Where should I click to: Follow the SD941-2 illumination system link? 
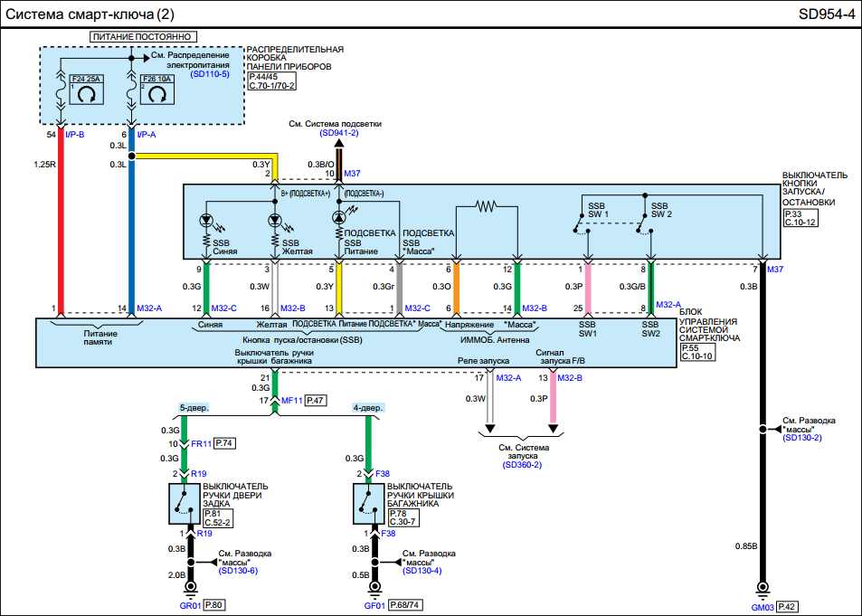click(x=339, y=133)
